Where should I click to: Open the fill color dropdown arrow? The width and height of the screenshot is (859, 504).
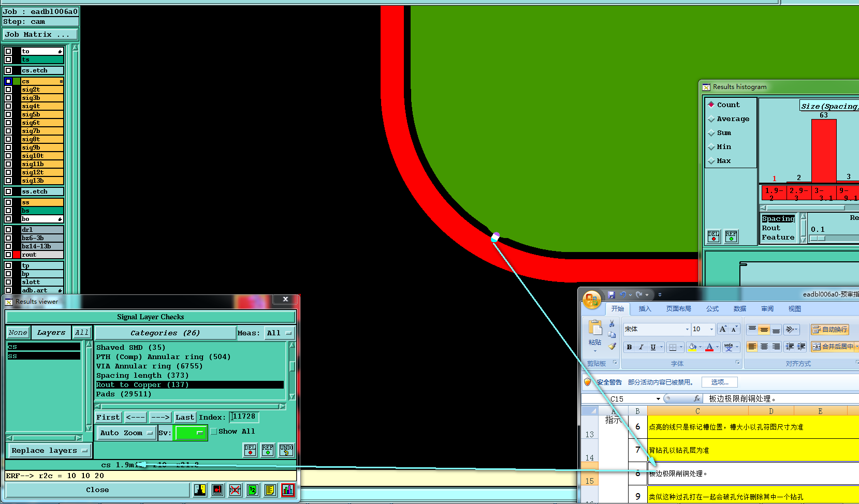click(700, 347)
